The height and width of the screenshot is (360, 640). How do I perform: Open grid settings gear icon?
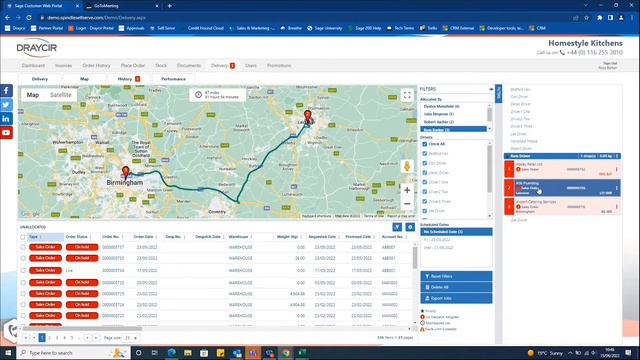410,227
